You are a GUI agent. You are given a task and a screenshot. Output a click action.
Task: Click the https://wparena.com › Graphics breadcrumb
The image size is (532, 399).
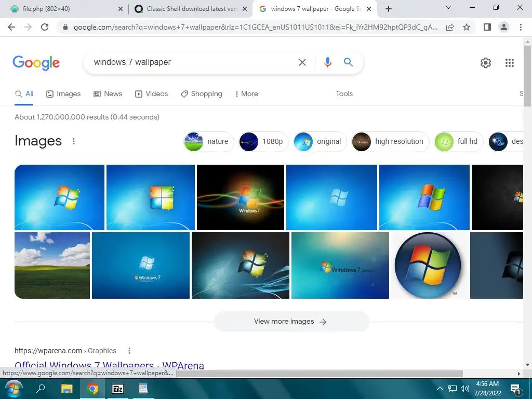[x=65, y=351]
